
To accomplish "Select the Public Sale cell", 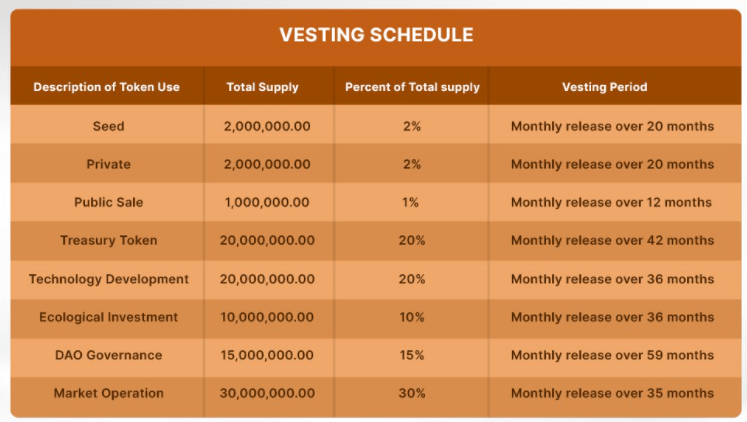I will click(x=108, y=202).
